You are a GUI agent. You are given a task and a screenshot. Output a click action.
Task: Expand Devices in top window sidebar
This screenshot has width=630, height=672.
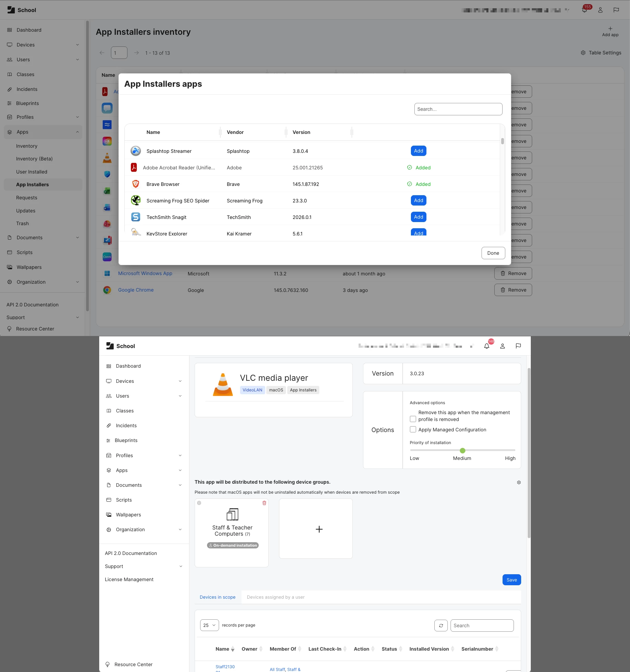tap(78, 45)
